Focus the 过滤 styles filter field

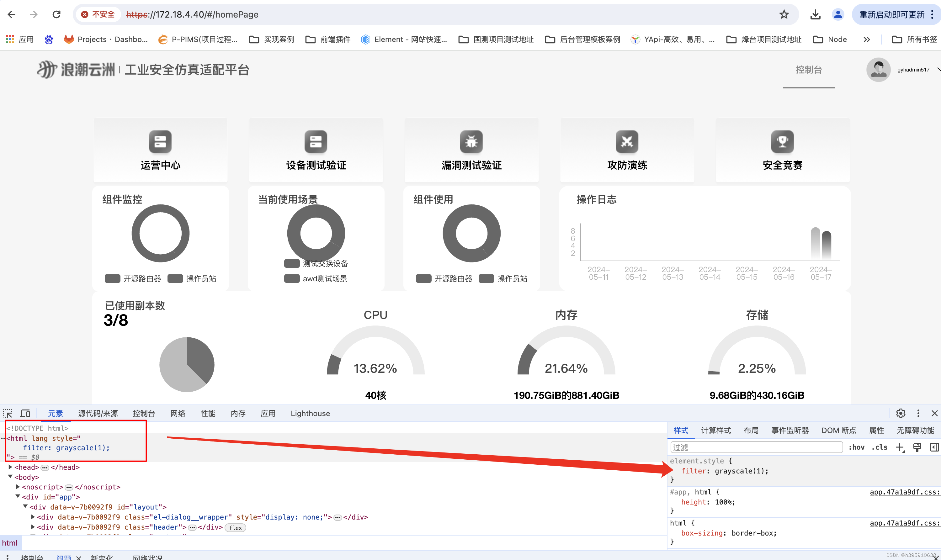(x=756, y=447)
